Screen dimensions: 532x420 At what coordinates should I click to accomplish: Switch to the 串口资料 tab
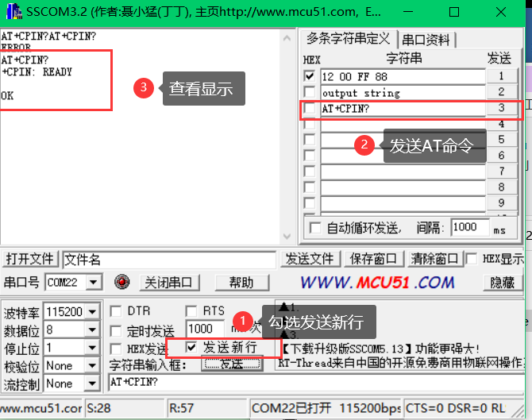pos(426,40)
